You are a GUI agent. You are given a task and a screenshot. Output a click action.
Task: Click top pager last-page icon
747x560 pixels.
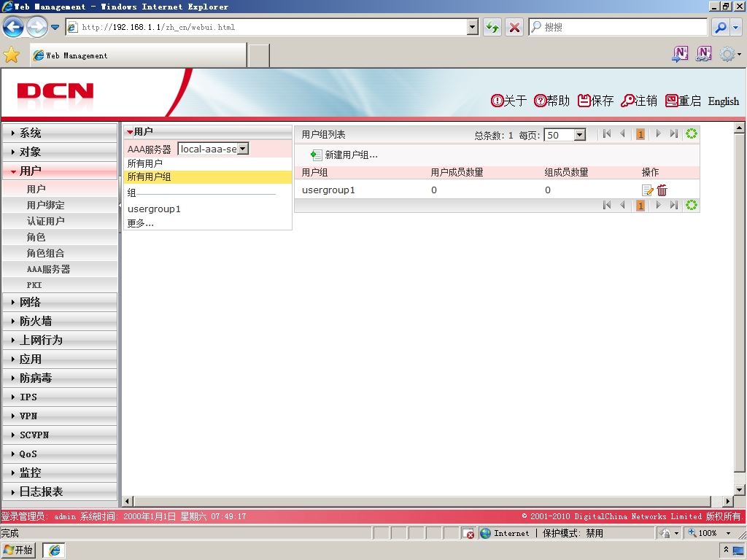[x=673, y=134]
